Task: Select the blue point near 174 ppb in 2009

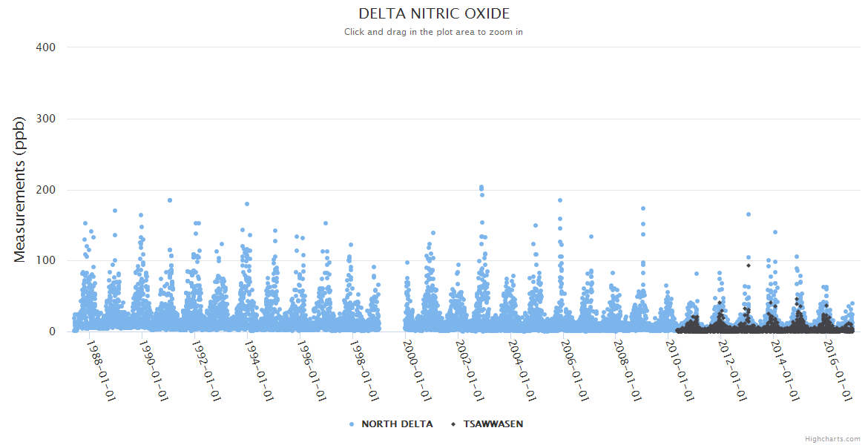Action: [643, 208]
